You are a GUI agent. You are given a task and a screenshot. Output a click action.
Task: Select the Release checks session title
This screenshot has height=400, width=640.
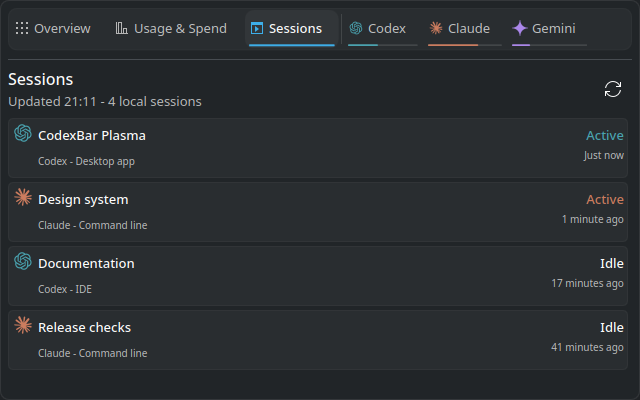click(x=84, y=328)
